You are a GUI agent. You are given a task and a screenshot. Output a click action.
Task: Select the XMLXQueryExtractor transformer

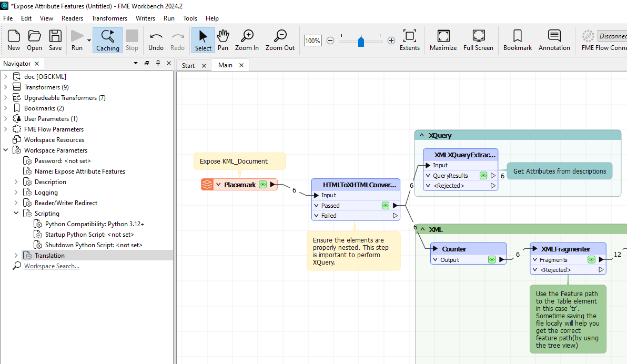[x=461, y=155]
